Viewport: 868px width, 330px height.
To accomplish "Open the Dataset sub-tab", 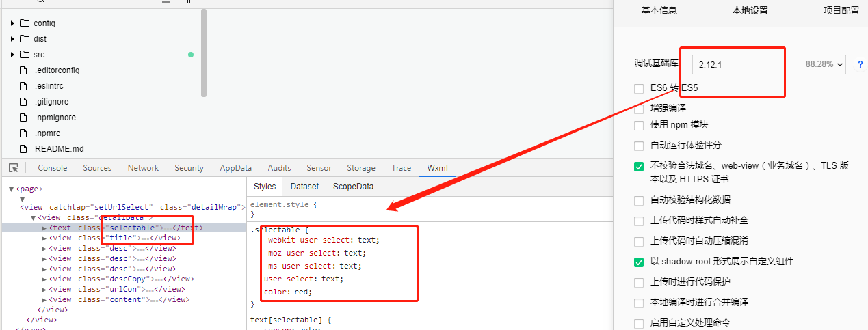I will pyautogui.click(x=304, y=187).
